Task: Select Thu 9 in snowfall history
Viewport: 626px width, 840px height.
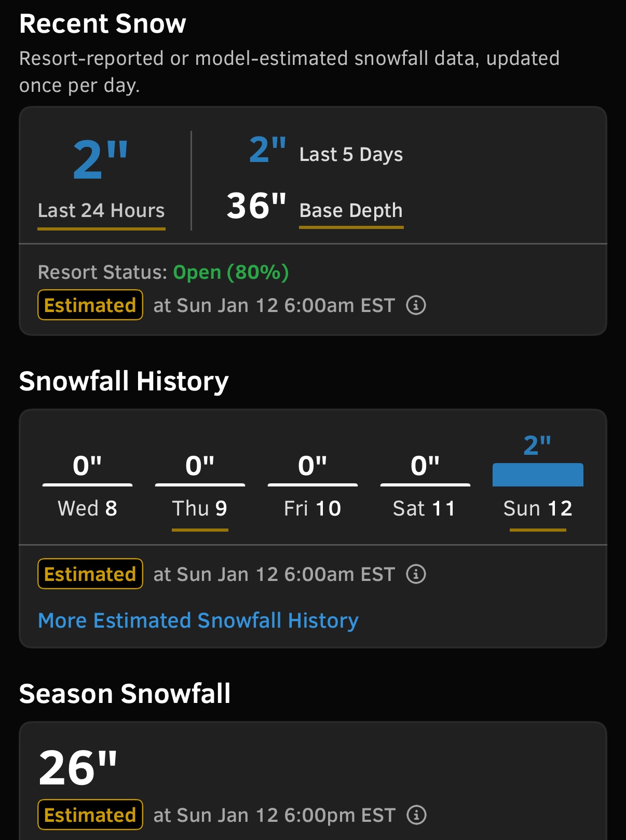Action: 200,509
